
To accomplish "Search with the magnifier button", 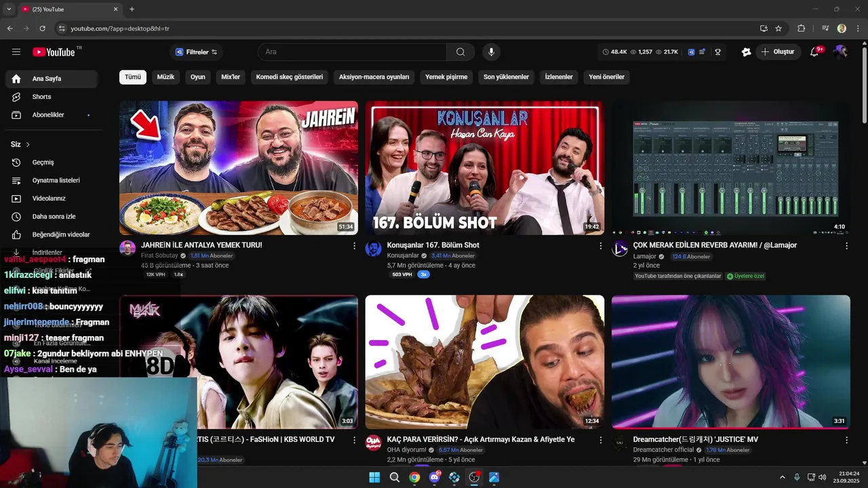I will [x=460, y=52].
